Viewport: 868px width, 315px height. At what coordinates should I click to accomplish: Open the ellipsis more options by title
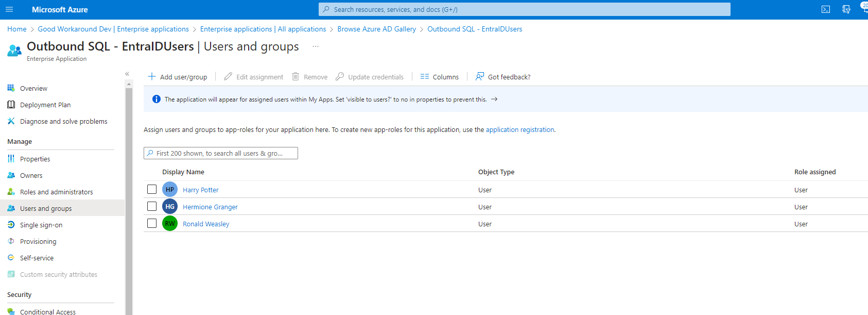pyautogui.click(x=316, y=47)
